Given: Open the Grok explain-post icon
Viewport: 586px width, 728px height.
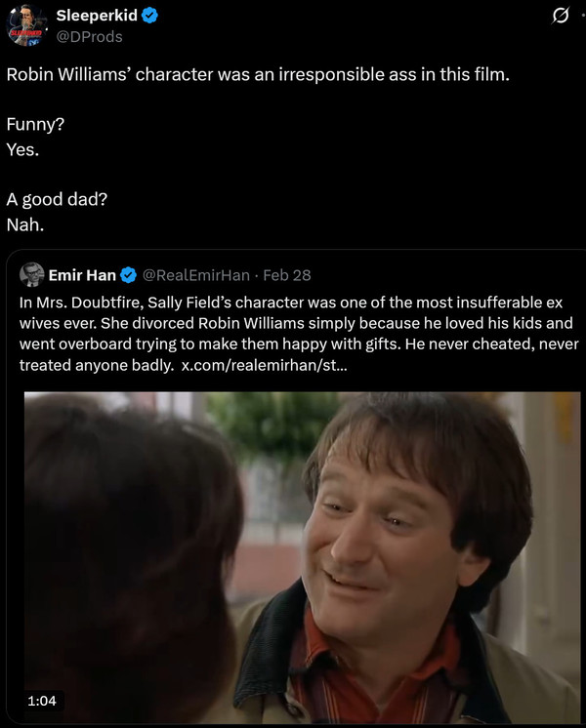Looking at the screenshot, I should coord(560,17).
